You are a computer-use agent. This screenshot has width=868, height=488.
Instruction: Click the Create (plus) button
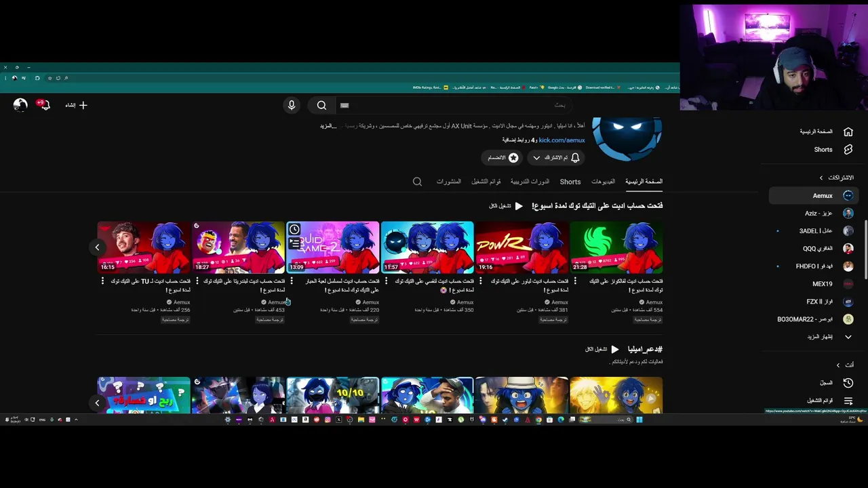(77, 105)
